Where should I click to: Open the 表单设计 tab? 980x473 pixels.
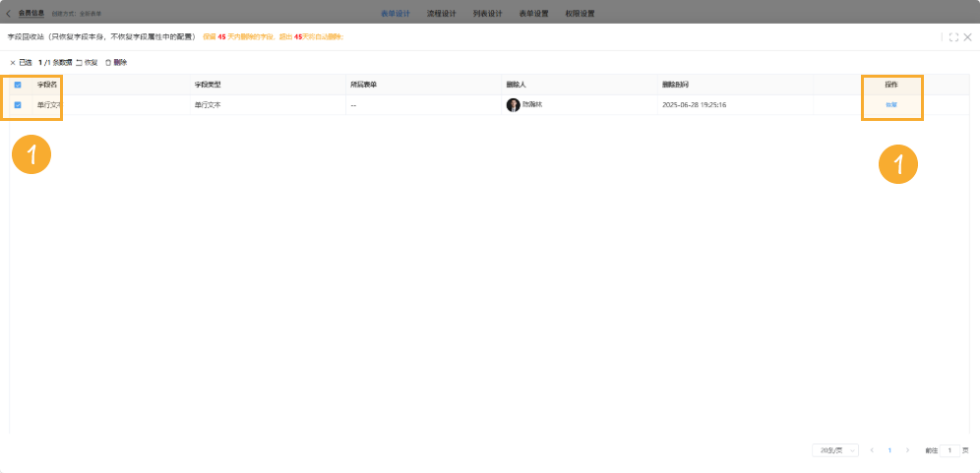tap(396, 13)
